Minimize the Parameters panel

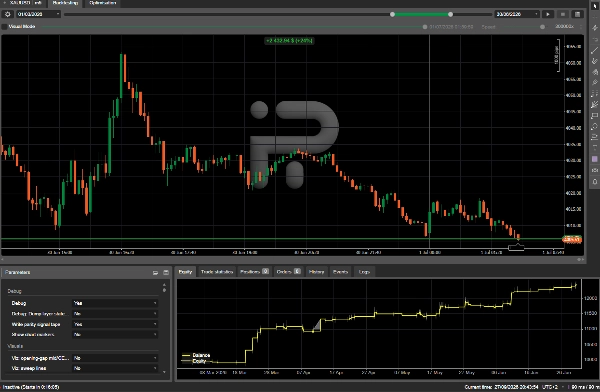(155, 273)
